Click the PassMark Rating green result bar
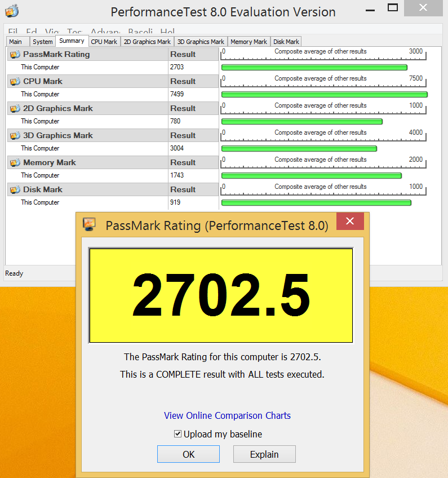Image resolution: width=448 pixels, height=478 pixels. click(314, 68)
